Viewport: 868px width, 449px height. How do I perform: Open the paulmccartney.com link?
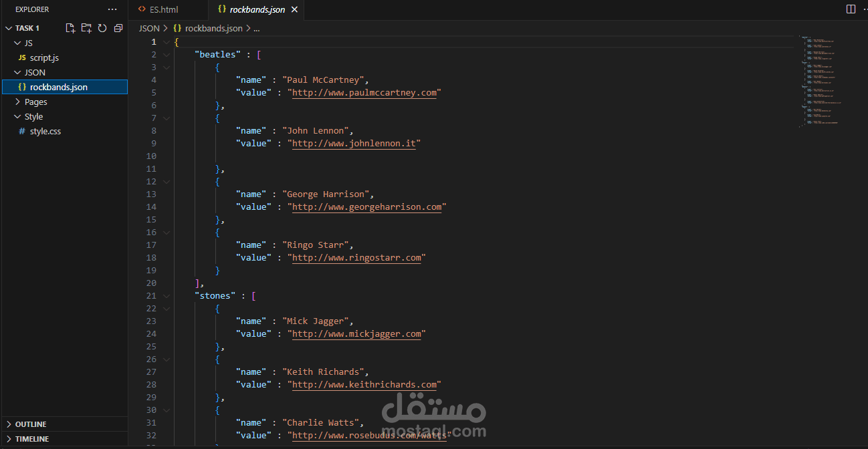(364, 93)
